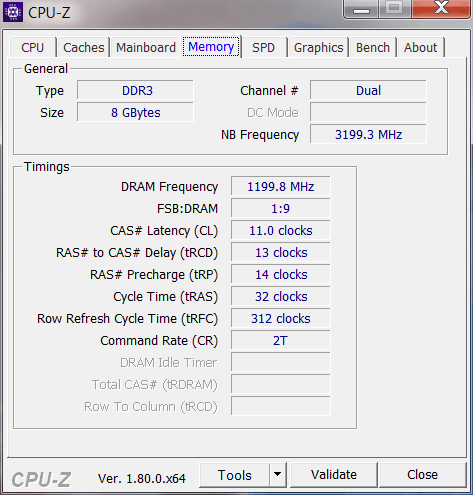The width and height of the screenshot is (473, 495).
Task: Switch to the CPU tab
Action: click(32, 47)
